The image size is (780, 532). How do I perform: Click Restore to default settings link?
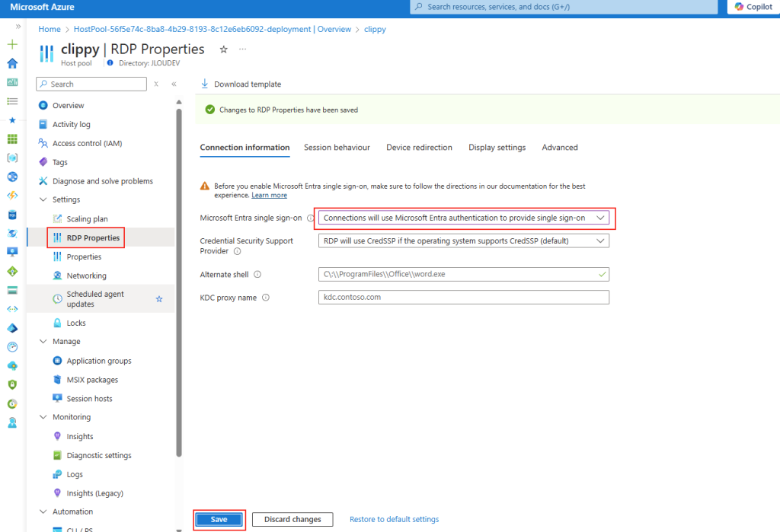pos(394,519)
